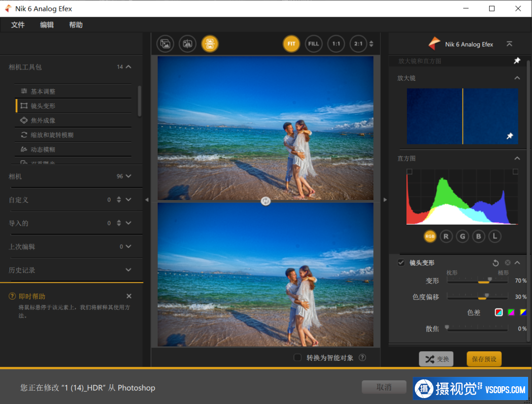Select 镜头变形 in the camera toolkit list
532x404 pixels.
73,106
